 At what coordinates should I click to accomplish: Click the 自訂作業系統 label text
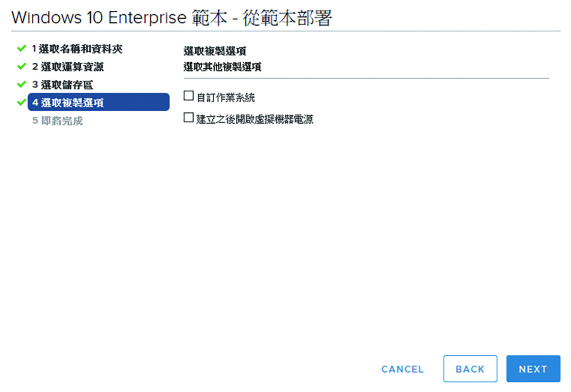point(226,98)
